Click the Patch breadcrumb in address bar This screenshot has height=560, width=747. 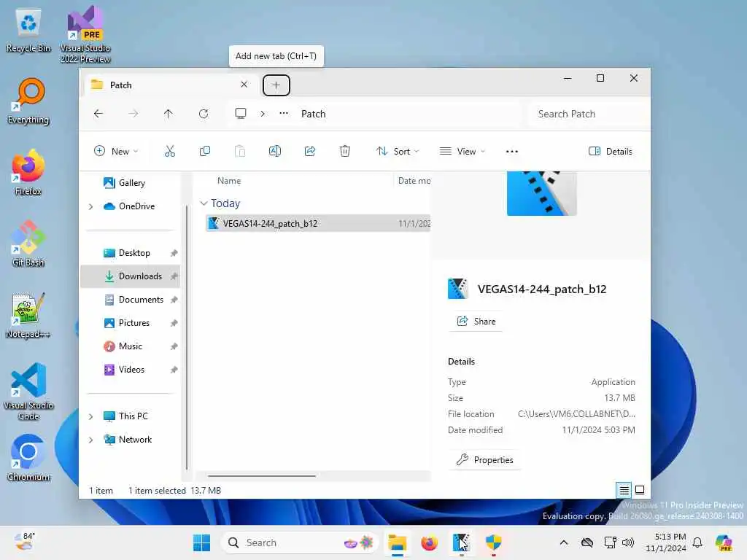coord(314,114)
